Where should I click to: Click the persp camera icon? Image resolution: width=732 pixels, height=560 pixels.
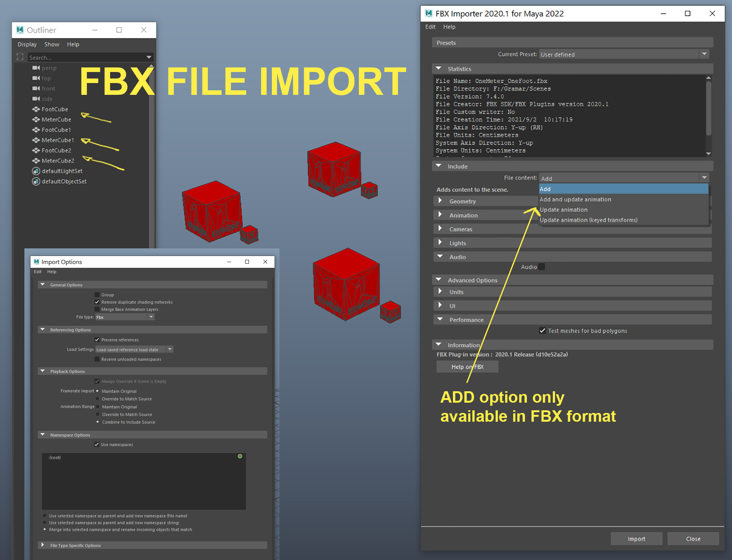pyautogui.click(x=36, y=68)
